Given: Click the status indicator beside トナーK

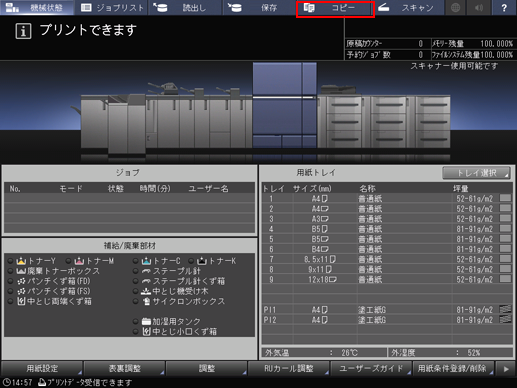Looking at the screenshot, I should click(191, 261).
